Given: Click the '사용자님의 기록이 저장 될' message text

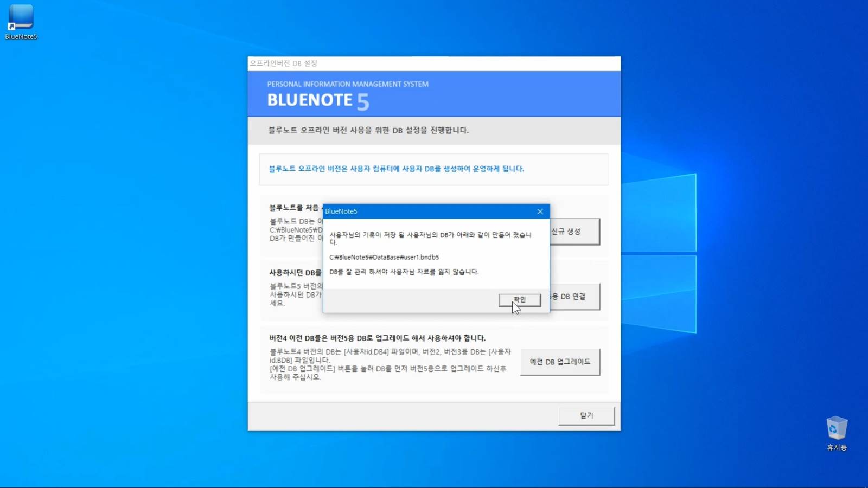Looking at the screenshot, I should point(431,238).
